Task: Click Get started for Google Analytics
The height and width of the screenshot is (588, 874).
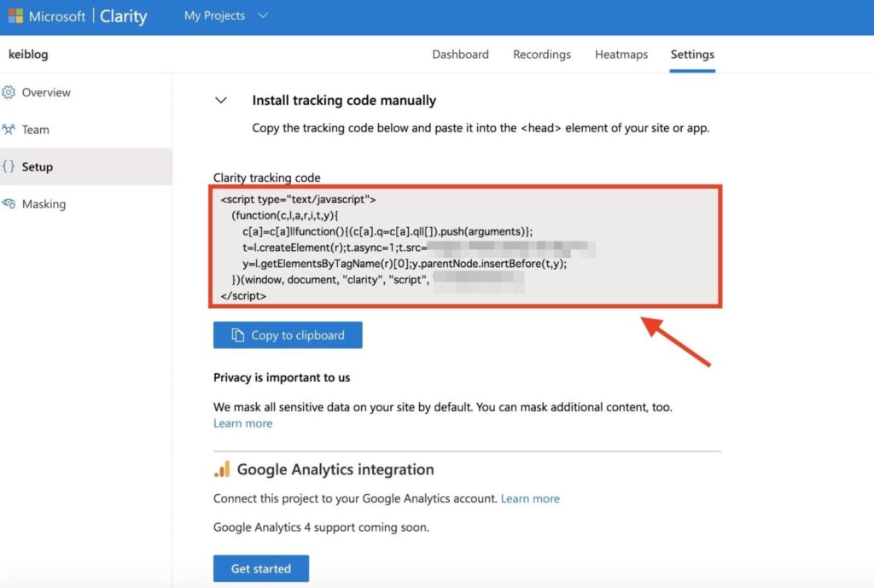Action: (261, 568)
